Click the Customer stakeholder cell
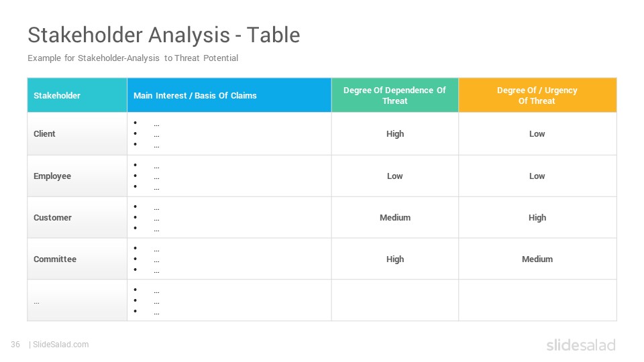Image resolution: width=644 pixels, height=362 pixels. tap(77, 217)
